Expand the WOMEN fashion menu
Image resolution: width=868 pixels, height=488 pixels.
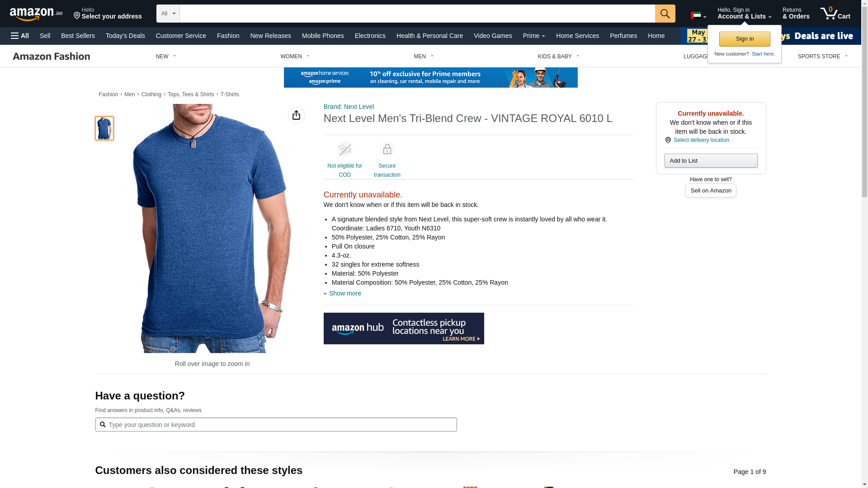[295, 56]
